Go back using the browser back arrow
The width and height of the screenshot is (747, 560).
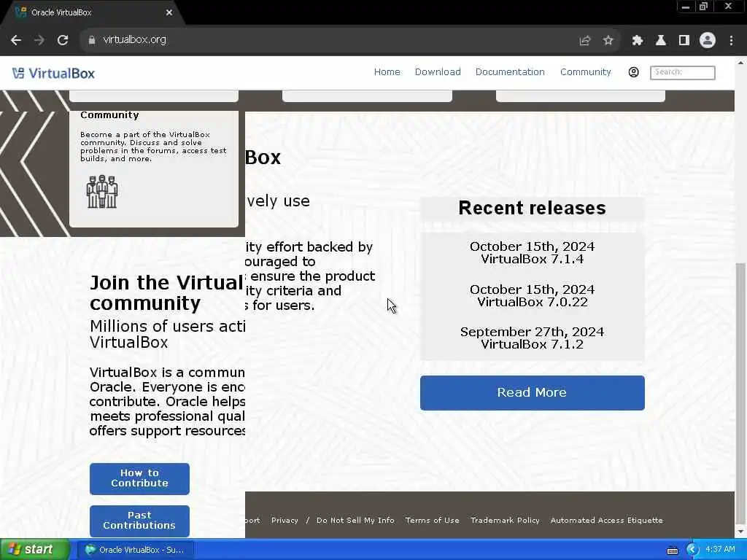point(16,40)
